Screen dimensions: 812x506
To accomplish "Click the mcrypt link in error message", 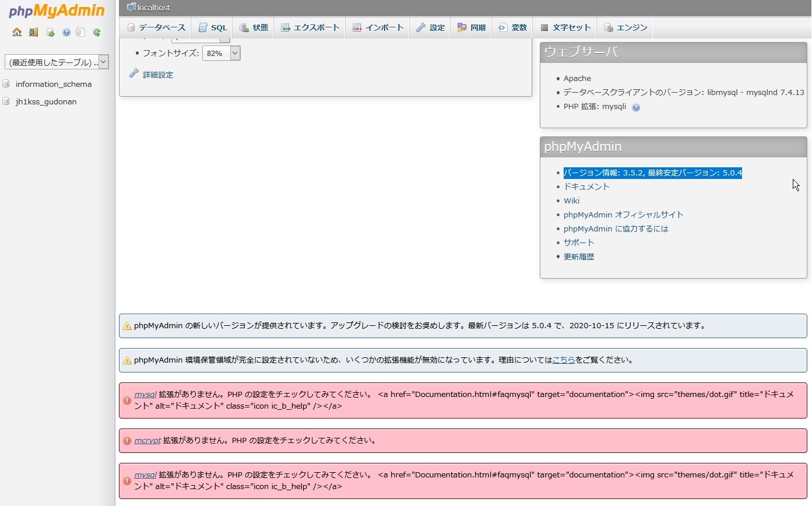I will (147, 440).
